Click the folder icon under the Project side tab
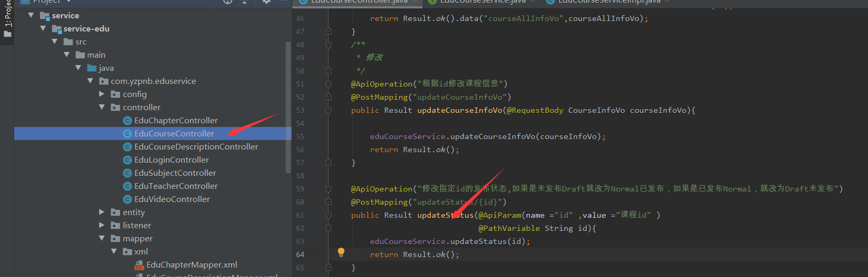This screenshot has width=868, height=277. 7,34
